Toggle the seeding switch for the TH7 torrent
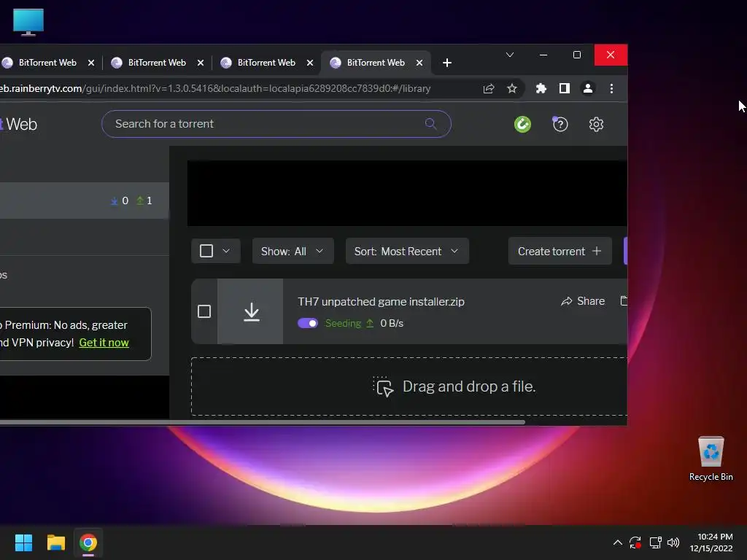The image size is (747, 560). tap(308, 323)
